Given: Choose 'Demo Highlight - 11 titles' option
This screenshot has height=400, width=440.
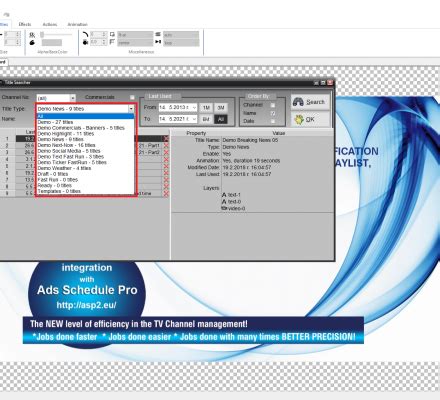Looking at the screenshot, I should click(85, 133).
